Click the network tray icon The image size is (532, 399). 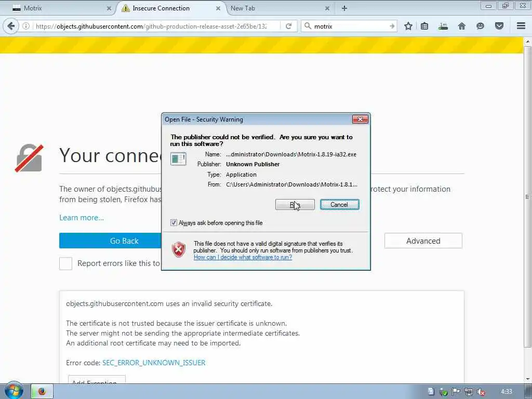469,392
